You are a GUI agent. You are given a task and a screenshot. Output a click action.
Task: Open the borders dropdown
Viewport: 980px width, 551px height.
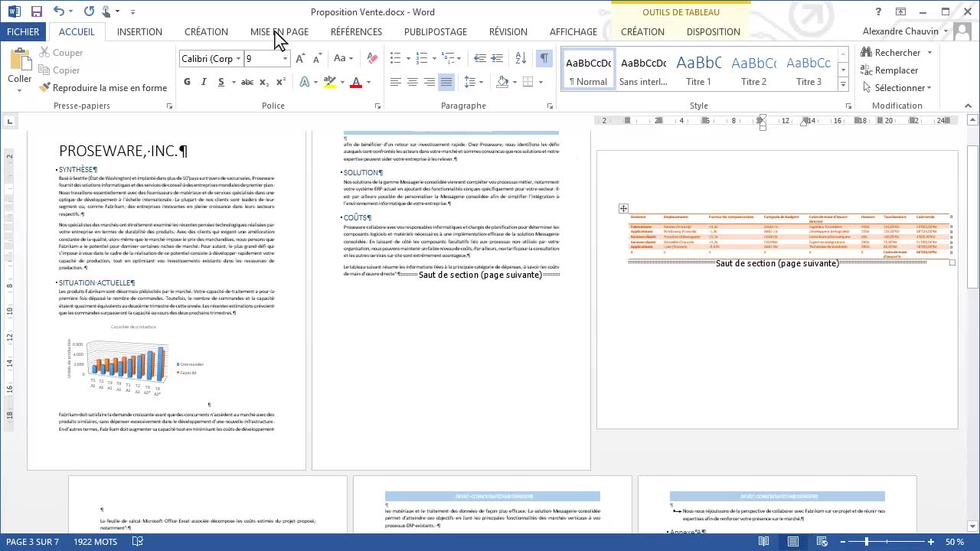coord(540,82)
